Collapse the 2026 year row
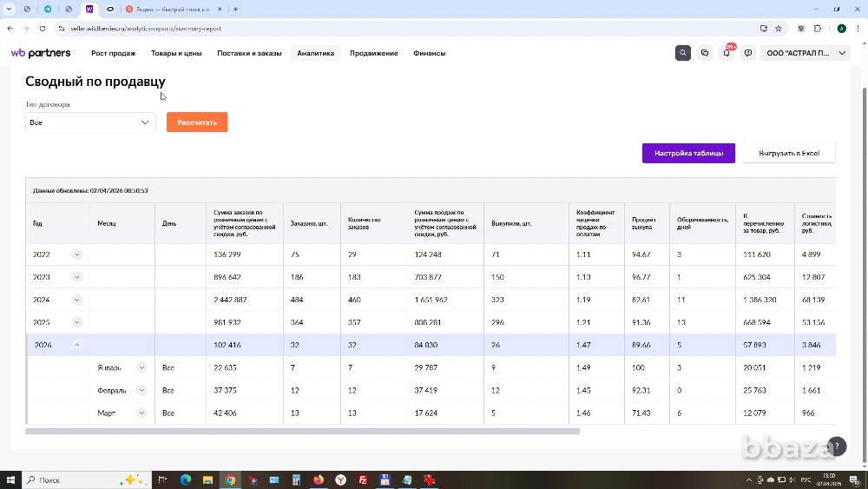This screenshot has width=868, height=489. [76, 345]
